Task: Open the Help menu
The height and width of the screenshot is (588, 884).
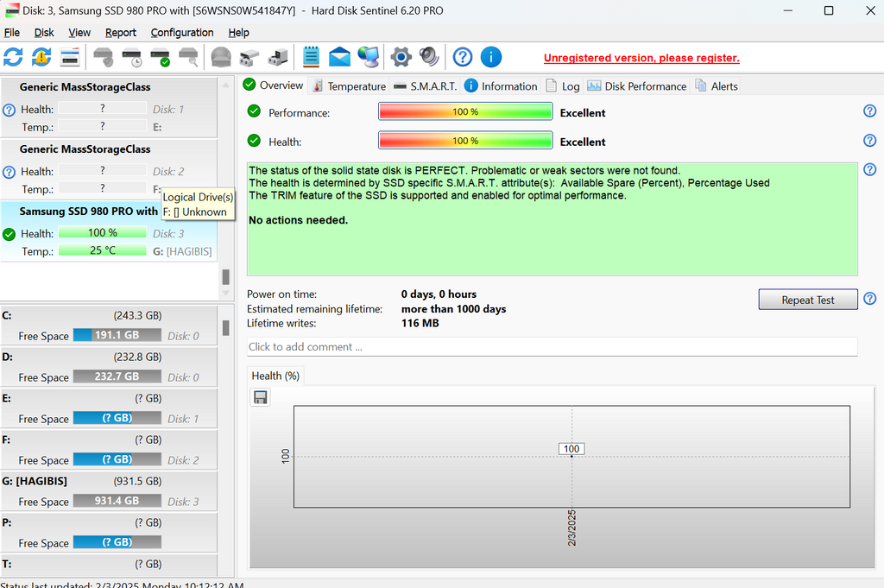Action: 238,33
